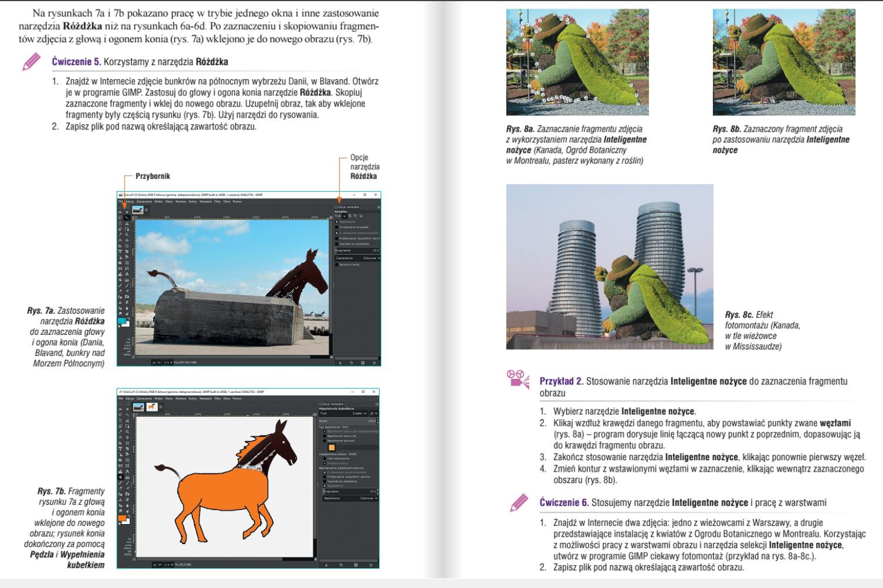Adjust the Krycie opacity slider in Rys. 7b
This screenshot has width=883, height=588.
click(x=348, y=421)
